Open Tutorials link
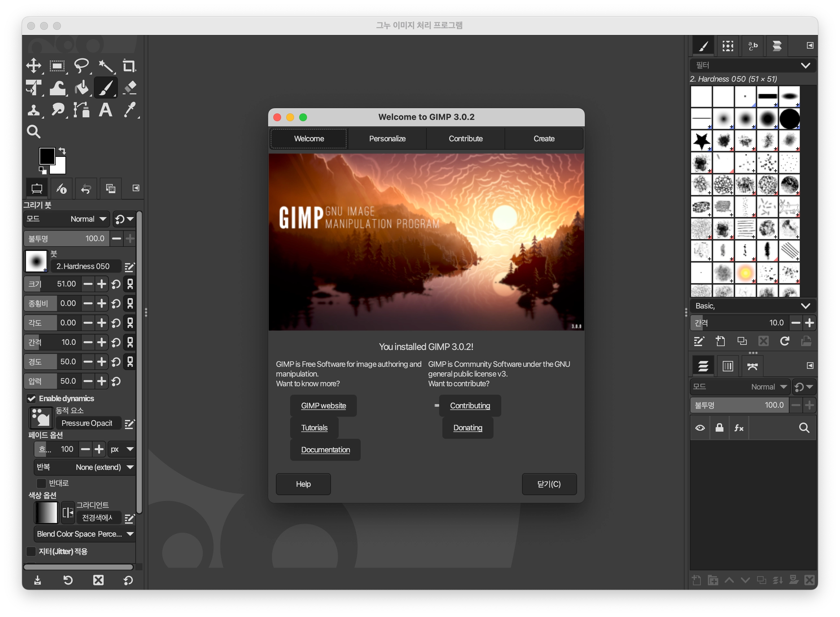 point(314,428)
